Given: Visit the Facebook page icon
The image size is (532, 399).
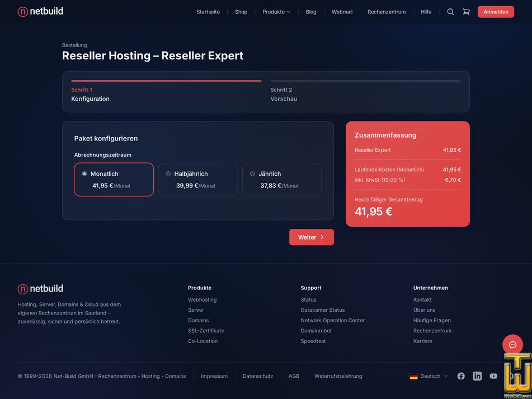Looking at the screenshot, I should (461, 376).
